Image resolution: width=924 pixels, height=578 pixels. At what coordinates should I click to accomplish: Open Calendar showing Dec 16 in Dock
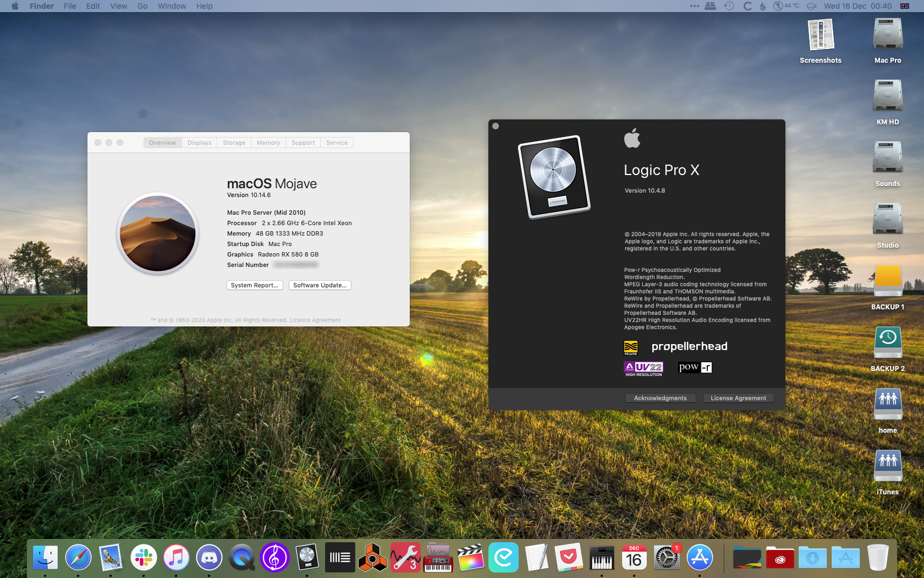[x=634, y=558]
